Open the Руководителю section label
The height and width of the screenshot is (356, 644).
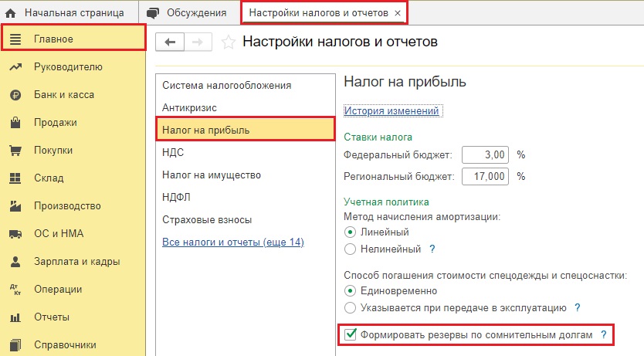[x=68, y=67]
